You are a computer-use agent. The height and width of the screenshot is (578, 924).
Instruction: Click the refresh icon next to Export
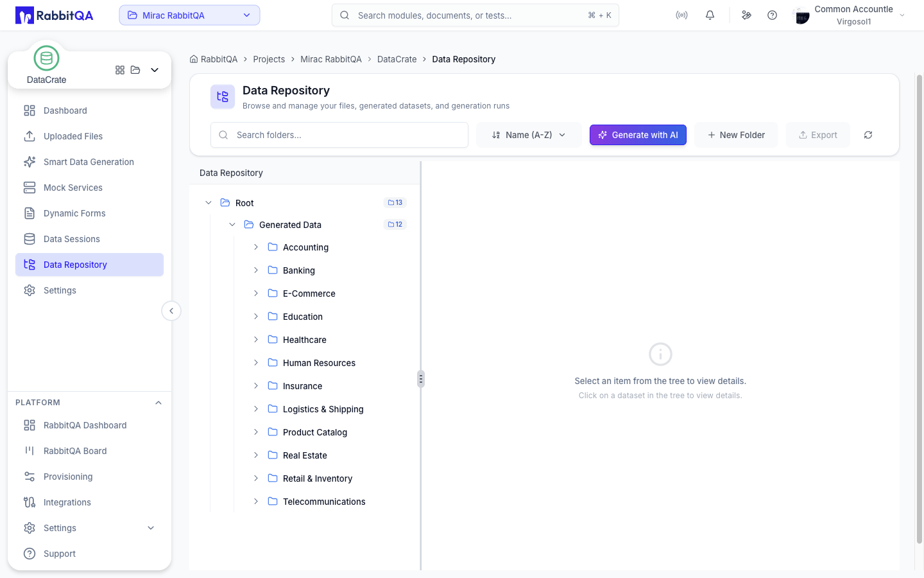click(868, 135)
